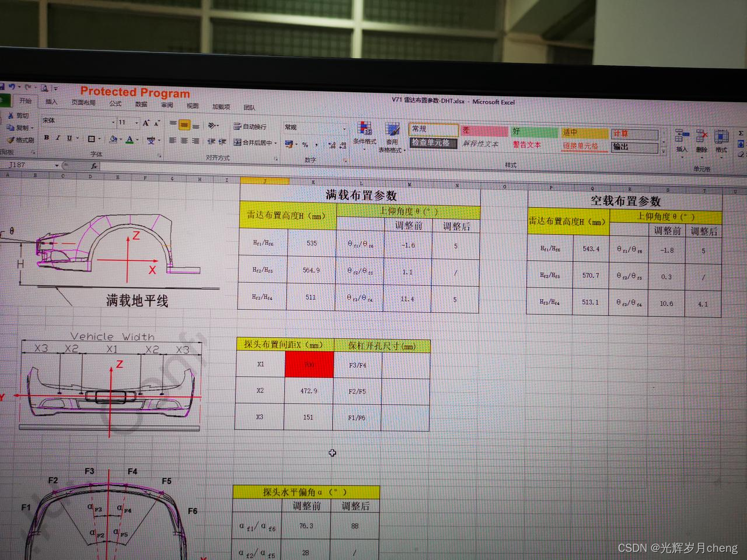Viewport: 747px width, 560px height.
Task: Toggle align text left
Action: point(173,141)
